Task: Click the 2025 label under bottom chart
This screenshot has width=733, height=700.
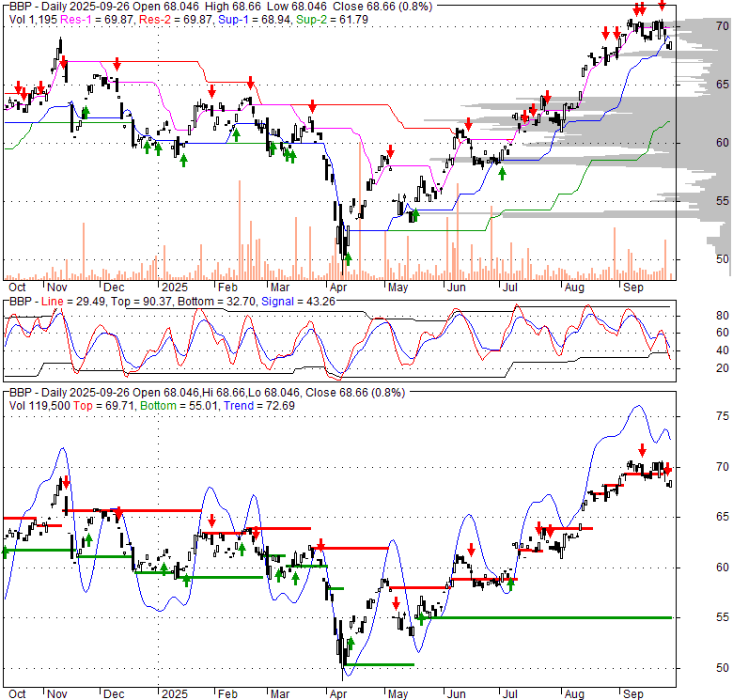Action: (175, 694)
